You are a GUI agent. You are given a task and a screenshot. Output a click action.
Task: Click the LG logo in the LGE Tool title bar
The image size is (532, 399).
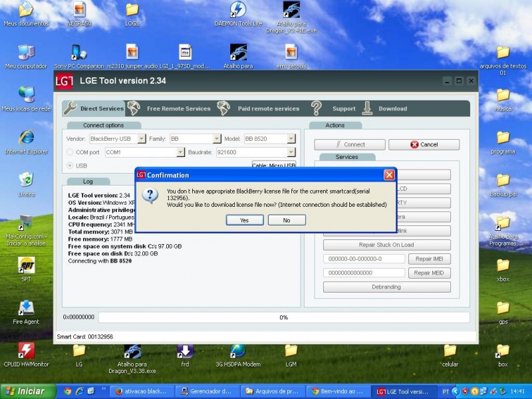pos(65,80)
